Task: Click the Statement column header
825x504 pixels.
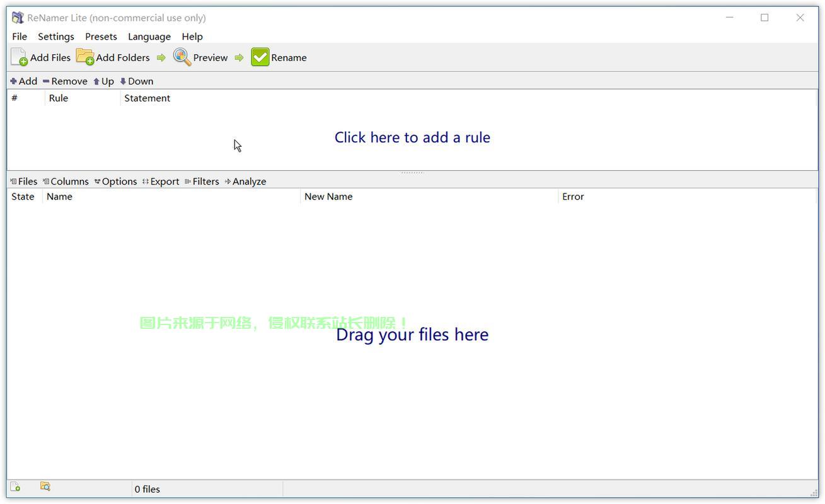Action: [468, 98]
